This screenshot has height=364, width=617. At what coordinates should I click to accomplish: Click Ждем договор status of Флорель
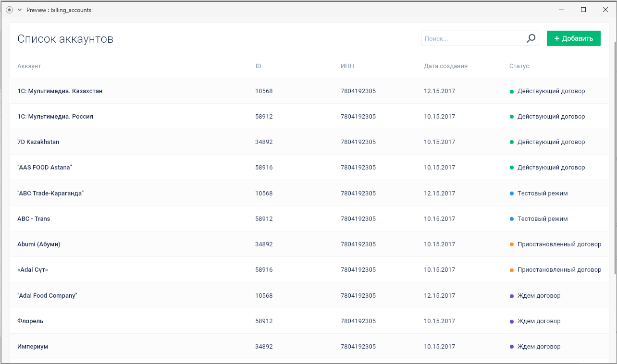coord(535,321)
